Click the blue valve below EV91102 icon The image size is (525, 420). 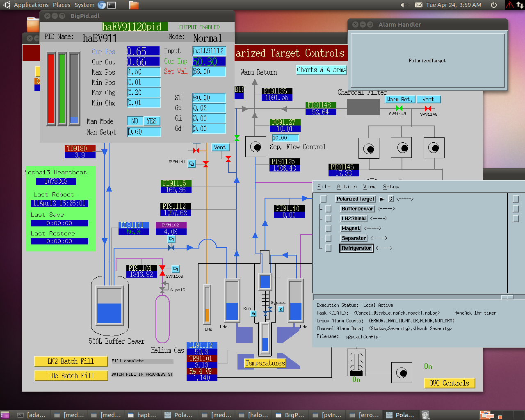[x=171, y=248]
